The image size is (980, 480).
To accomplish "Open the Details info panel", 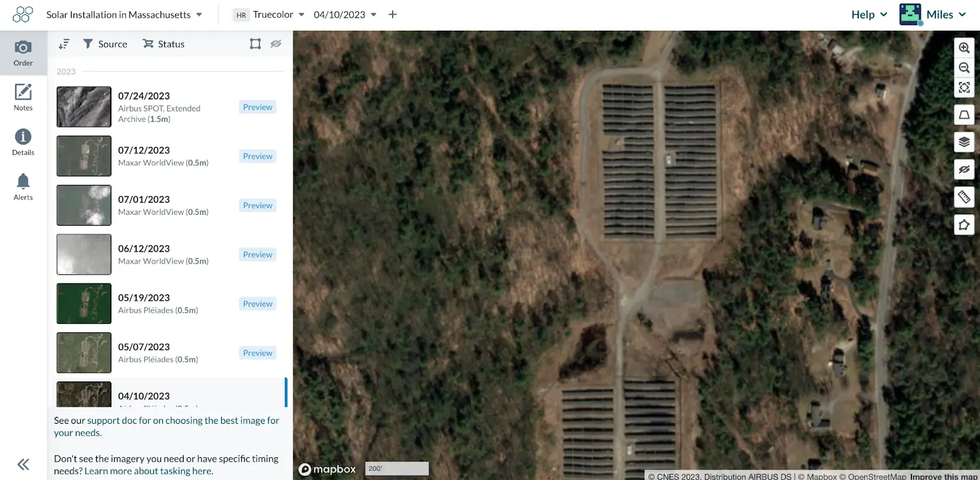I will click(23, 143).
